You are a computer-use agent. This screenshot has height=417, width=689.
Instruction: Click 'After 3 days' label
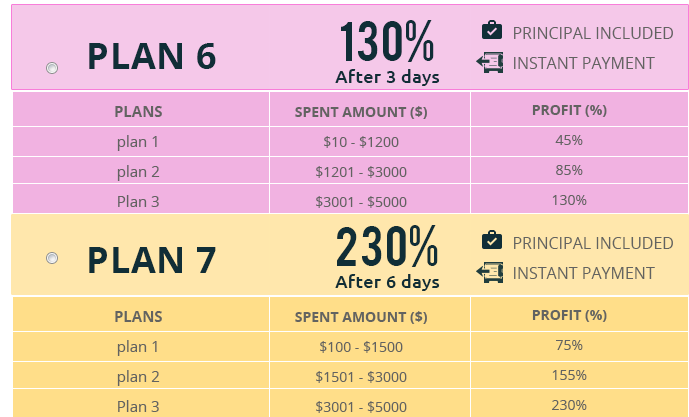tap(387, 76)
